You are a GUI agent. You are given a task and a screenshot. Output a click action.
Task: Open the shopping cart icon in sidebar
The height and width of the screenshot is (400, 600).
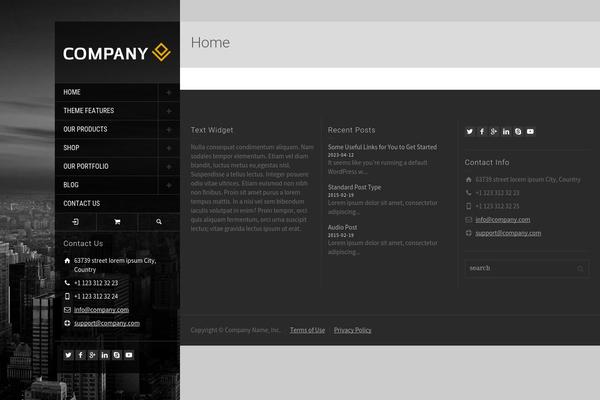pos(117,222)
